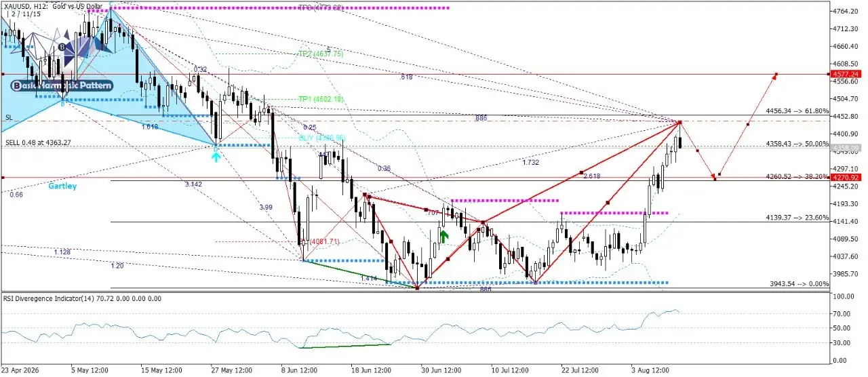Click the 3943.54 --> 0.00% Fibonacci label
This screenshot has height=377, width=868.
point(800,284)
